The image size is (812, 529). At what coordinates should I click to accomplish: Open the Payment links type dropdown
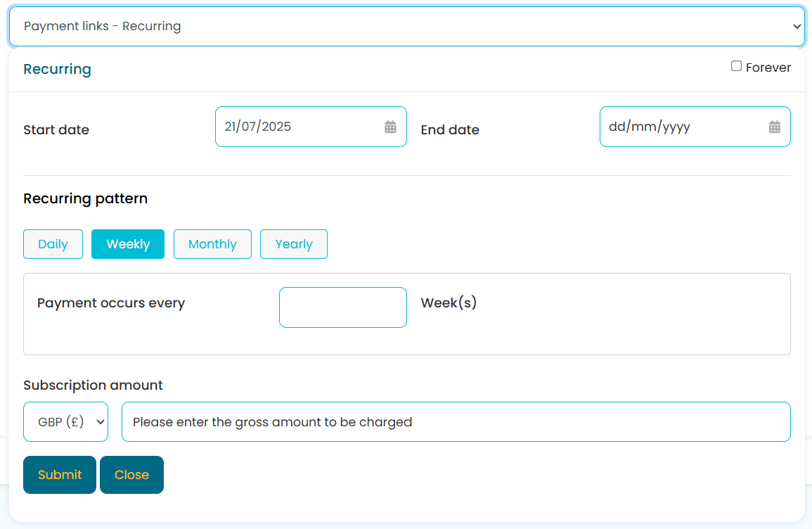pos(406,26)
